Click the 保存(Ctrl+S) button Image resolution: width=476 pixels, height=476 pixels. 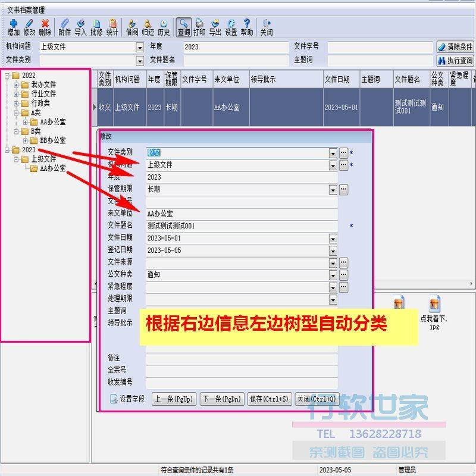[270, 399]
